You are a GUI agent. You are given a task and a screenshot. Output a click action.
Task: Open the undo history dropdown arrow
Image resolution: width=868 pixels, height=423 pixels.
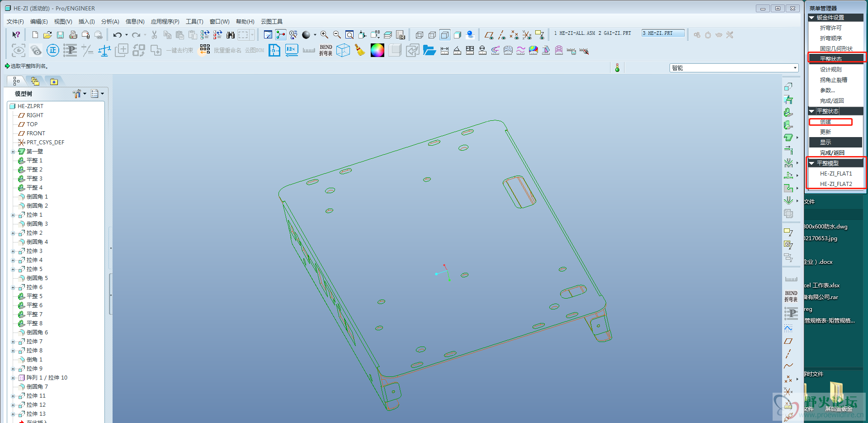coord(127,35)
